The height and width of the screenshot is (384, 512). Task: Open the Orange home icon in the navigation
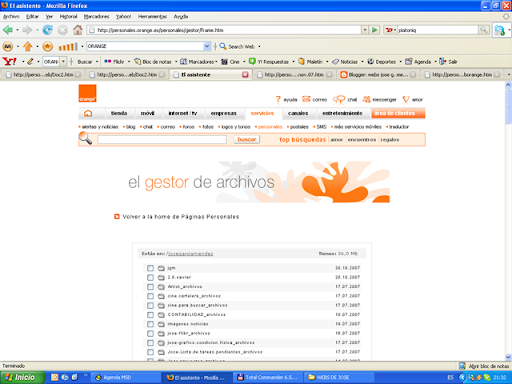tap(88, 113)
